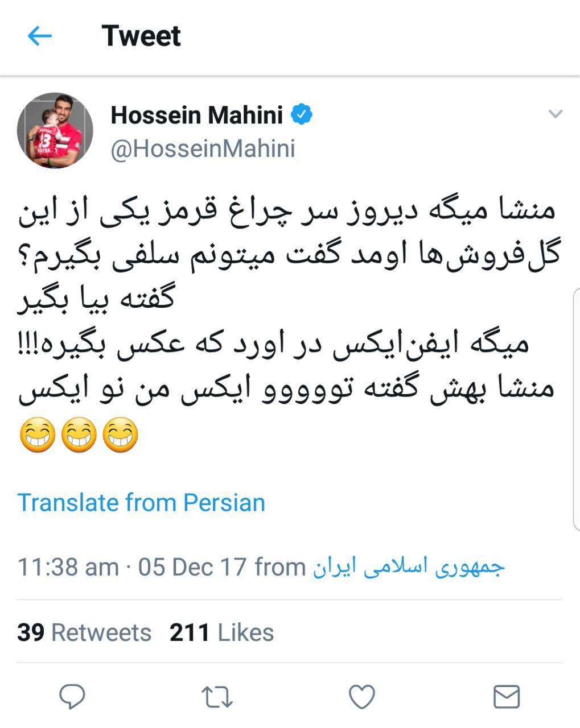Click the grinning emoji row
The width and height of the screenshot is (580, 728).
tap(79, 435)
